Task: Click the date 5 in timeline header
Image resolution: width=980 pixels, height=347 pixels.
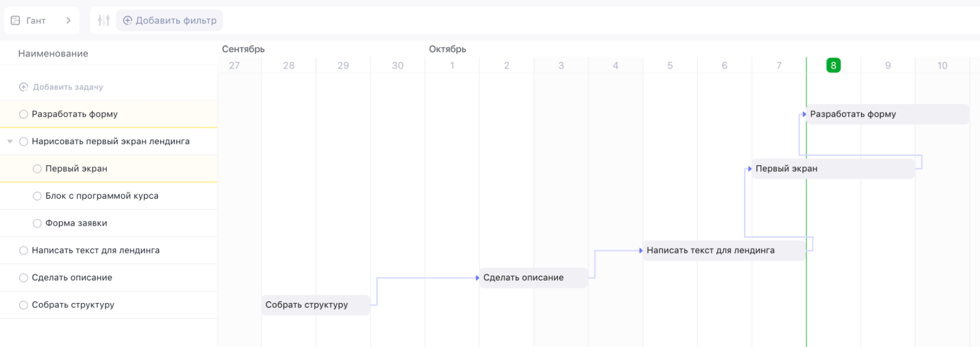Action: (670, 65)
